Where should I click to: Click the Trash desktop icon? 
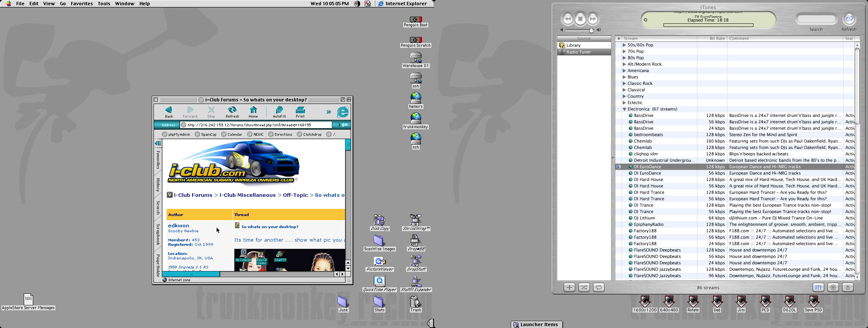[415, 304]
